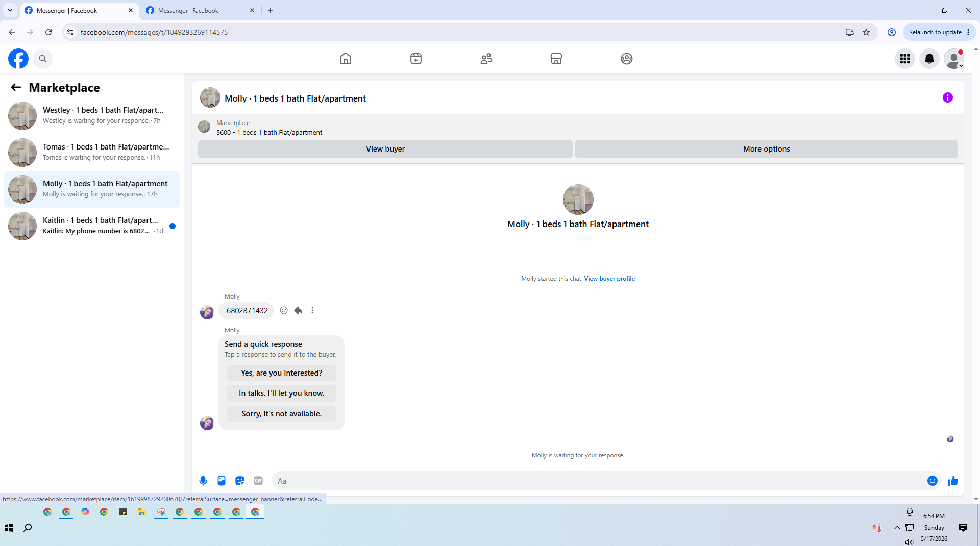Open the Windows notification center

tap(963, 528)
